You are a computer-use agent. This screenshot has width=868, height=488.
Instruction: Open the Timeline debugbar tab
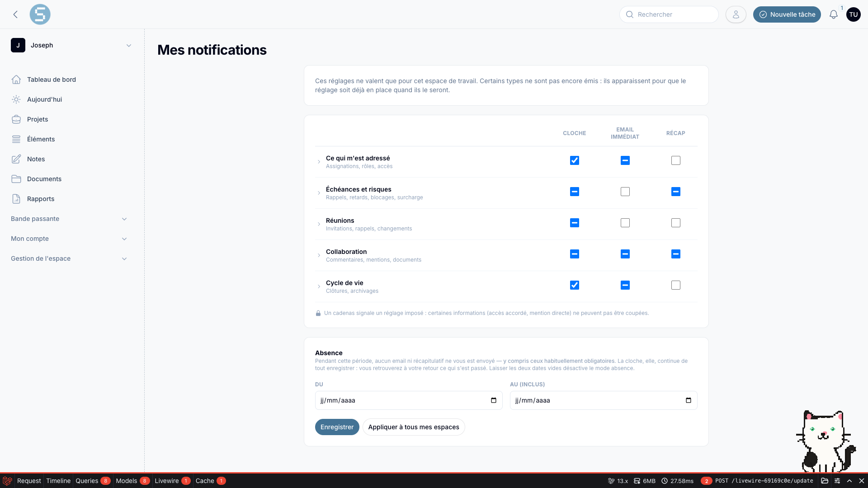tap(58, 481)
